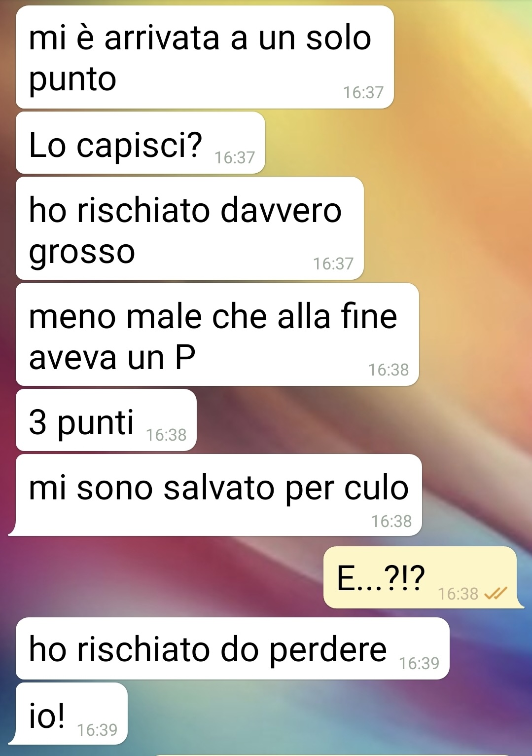Tap the 16:38 timestamp on the "3 punti" message
The image size is (532, 756).
tap(166, 435)
